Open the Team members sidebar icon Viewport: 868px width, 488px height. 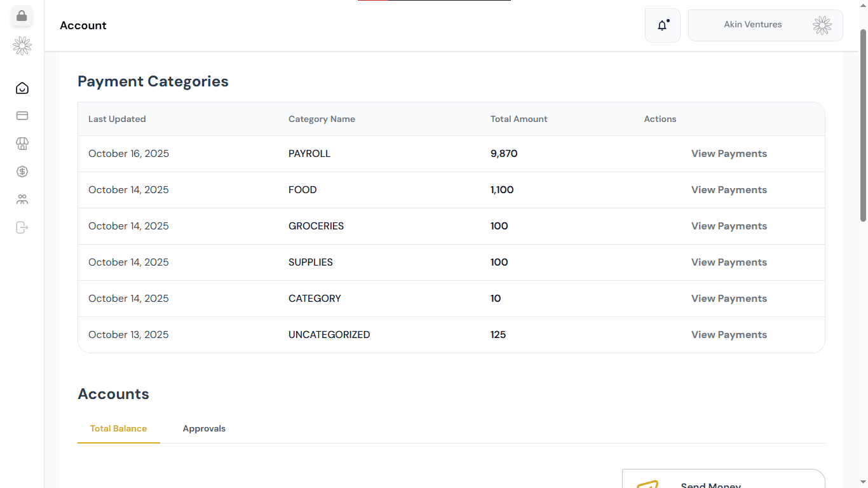22,200
